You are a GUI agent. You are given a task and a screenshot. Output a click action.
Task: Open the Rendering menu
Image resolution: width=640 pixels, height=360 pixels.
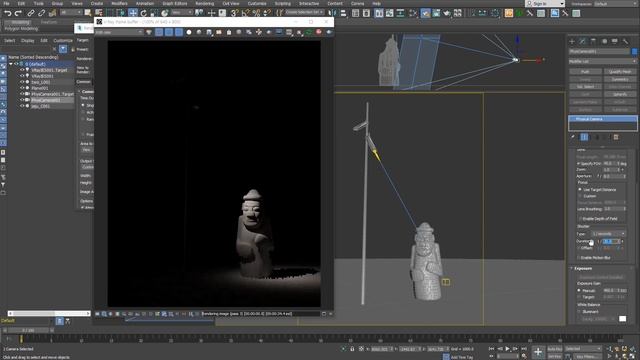coord(204,3)
